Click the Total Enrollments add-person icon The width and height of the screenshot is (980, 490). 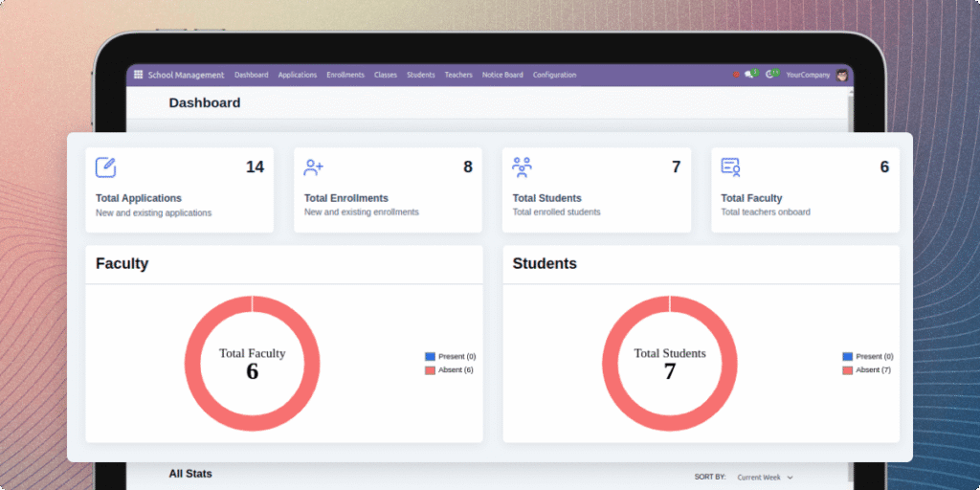[x=314, y=167]
